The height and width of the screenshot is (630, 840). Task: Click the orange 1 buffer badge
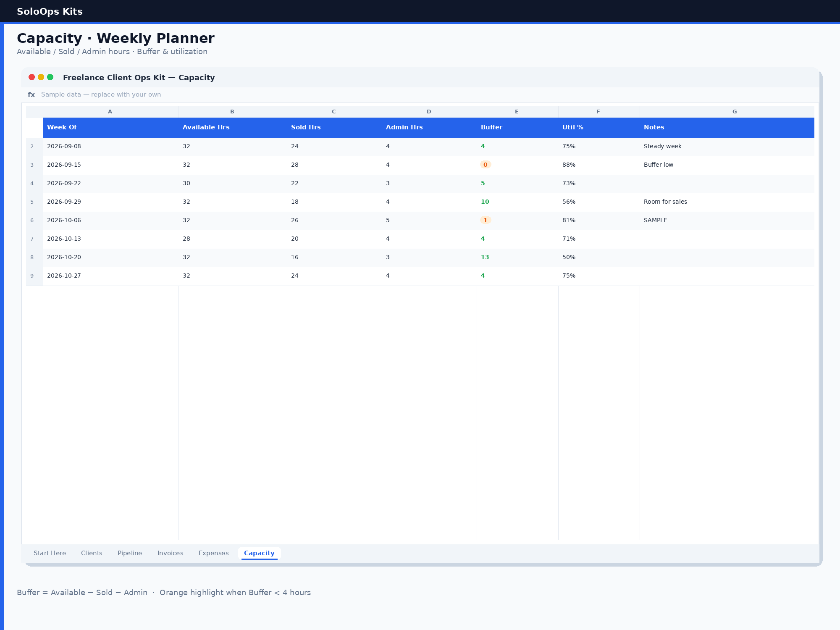[x=486, y=220]
